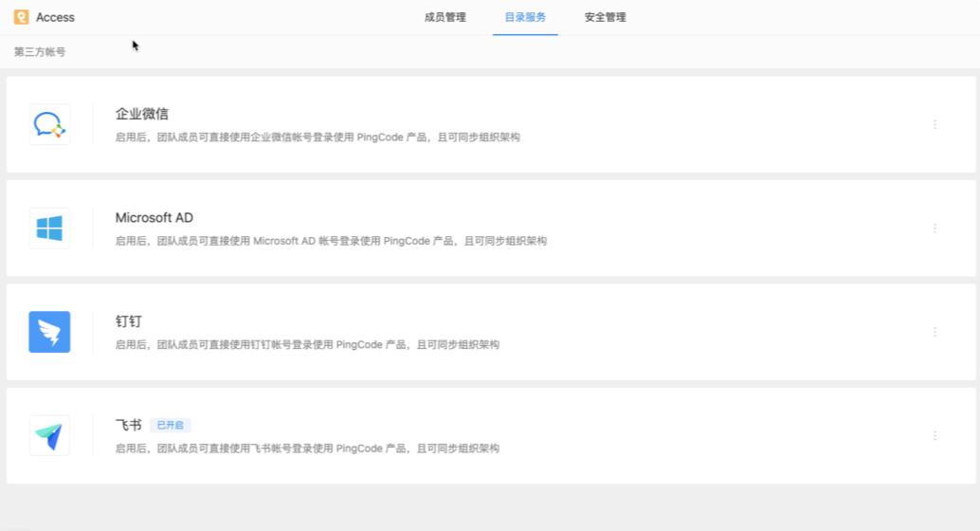
Task: Click the Microsoft AD Windows logo icon
Action: pyautogui.click(x=49, y=229)
